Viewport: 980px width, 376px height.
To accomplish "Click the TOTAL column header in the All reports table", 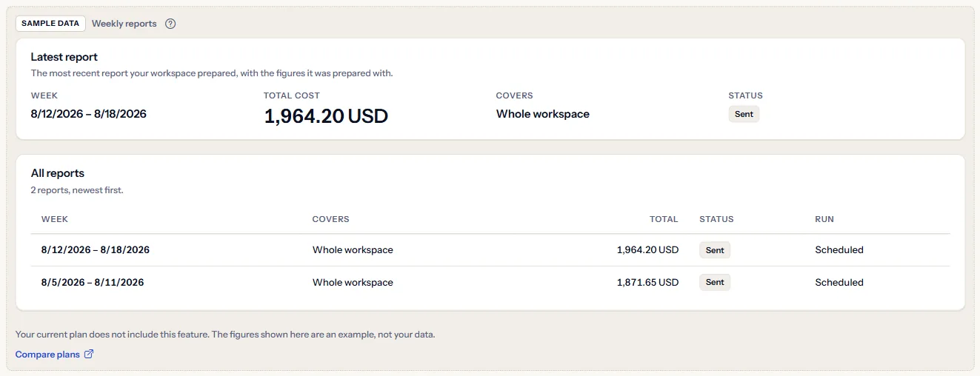I will tap(664, 219).
